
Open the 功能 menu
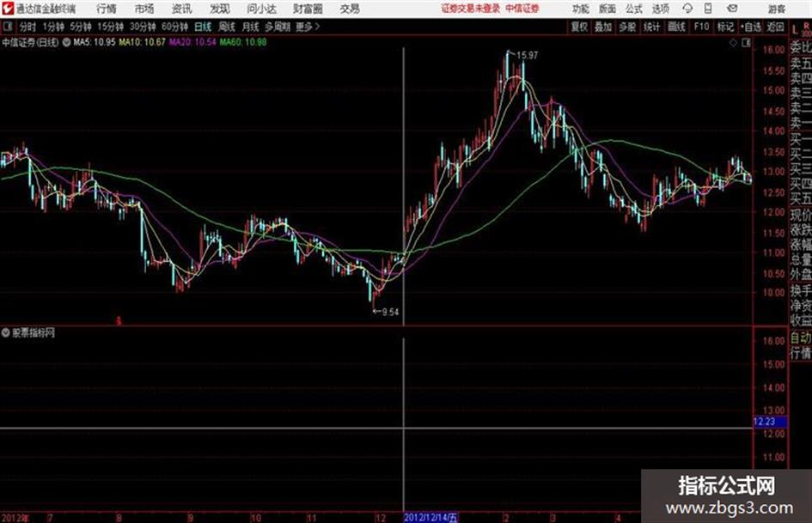point(581,9)
